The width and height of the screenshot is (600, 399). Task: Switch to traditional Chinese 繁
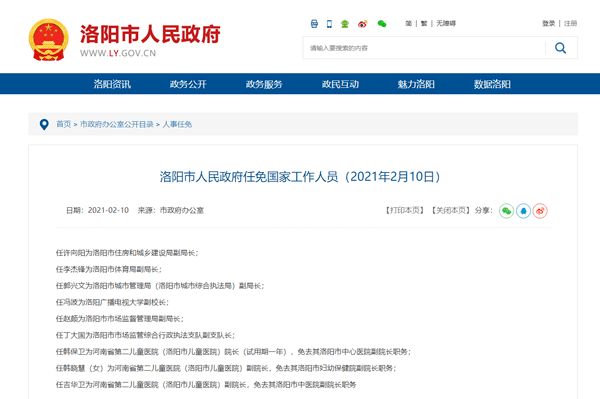tap(424, 23)
